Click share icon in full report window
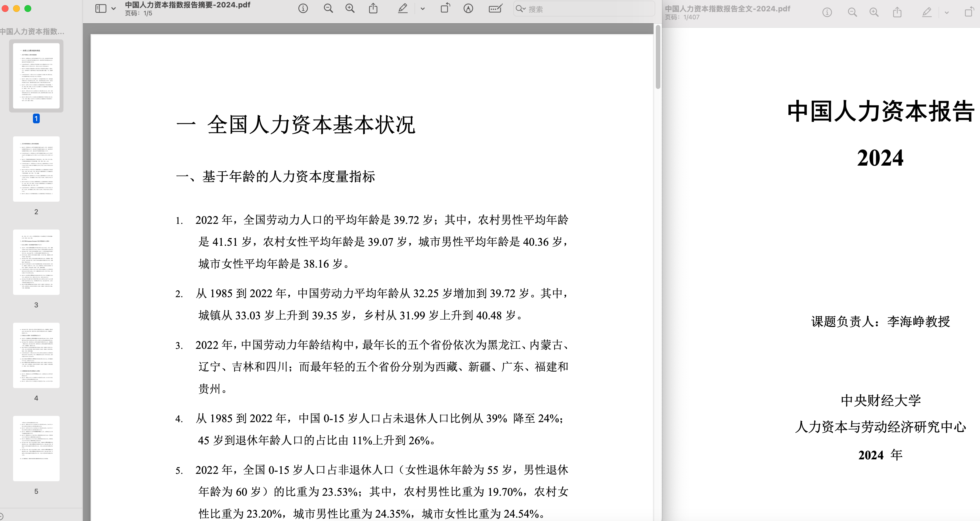 (x=897, y=12)
